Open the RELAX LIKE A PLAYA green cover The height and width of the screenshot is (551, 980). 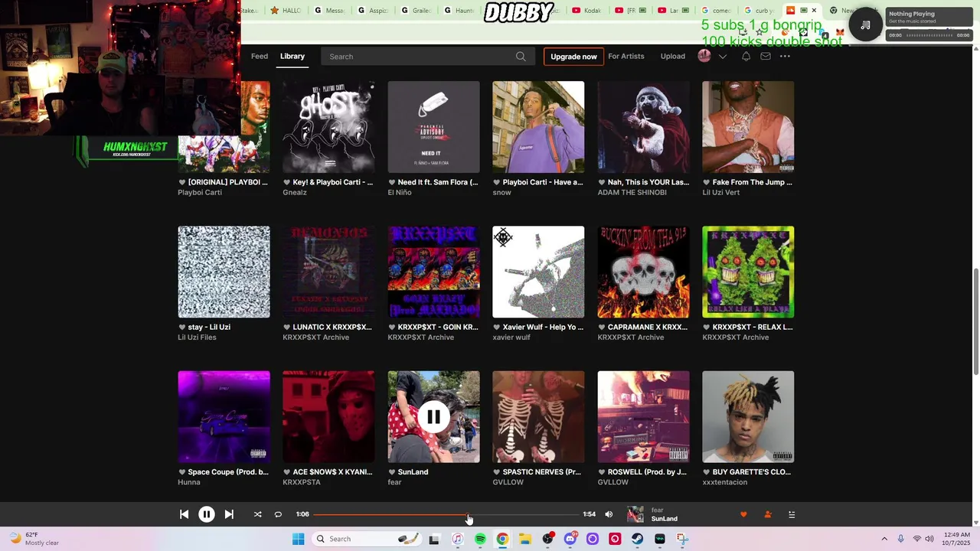[748, 272]
